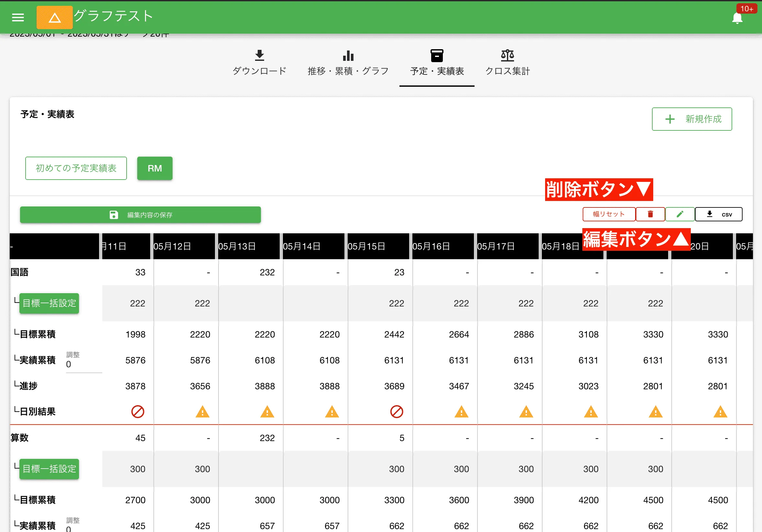Open the hamburger navigation menu
762x532 pixels.
click(x=18, y=17)
